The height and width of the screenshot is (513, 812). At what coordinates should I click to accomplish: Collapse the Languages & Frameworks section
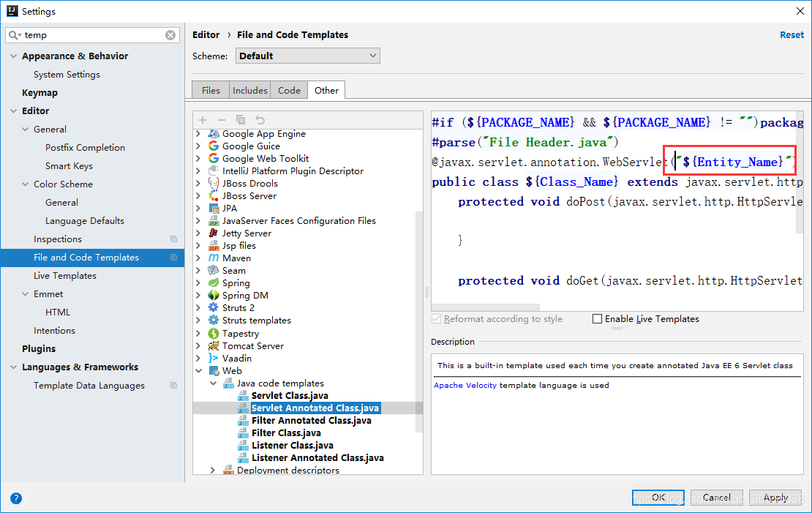click(13, 367)
